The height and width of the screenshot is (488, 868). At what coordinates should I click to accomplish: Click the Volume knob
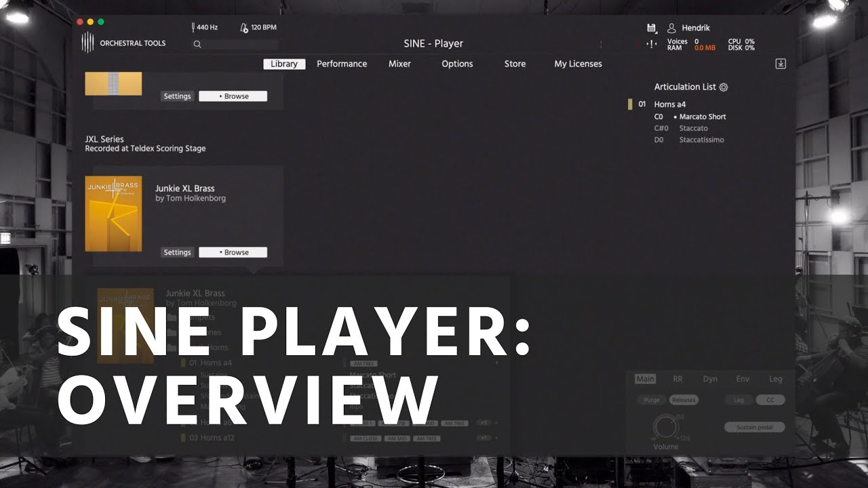665,428
